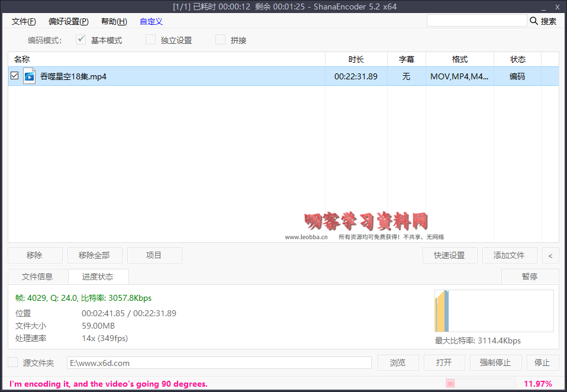This screenshot has width=567, height=392.
Task: Pause encoding with the 暂停 button
Action: (x=530, y=277)
